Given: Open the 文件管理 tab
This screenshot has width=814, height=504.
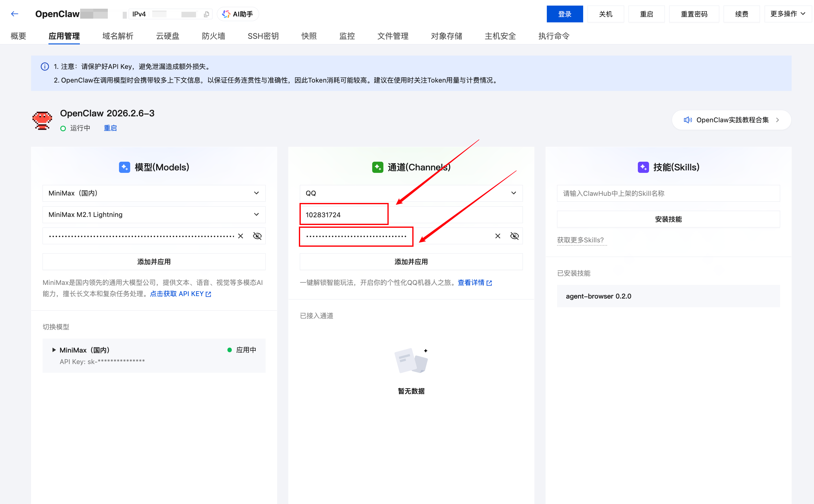Looking at the screenshot, I should coord(393,36).
